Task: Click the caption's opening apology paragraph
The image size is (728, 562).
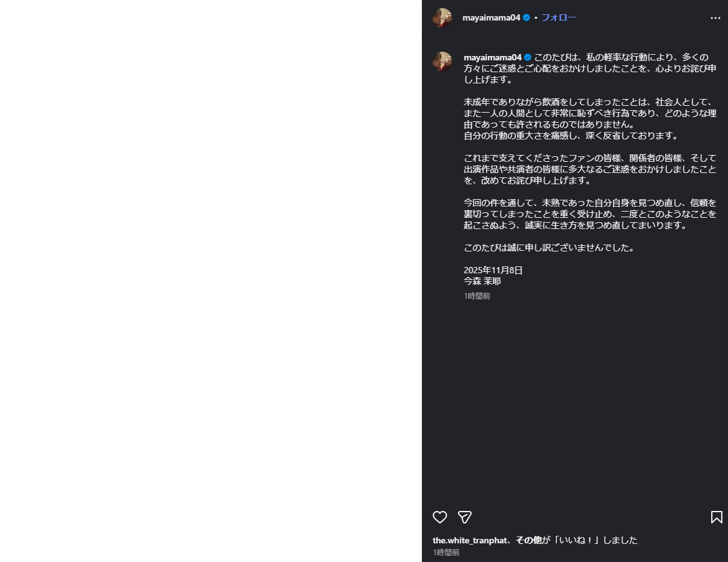Action: tap(590, 68)
